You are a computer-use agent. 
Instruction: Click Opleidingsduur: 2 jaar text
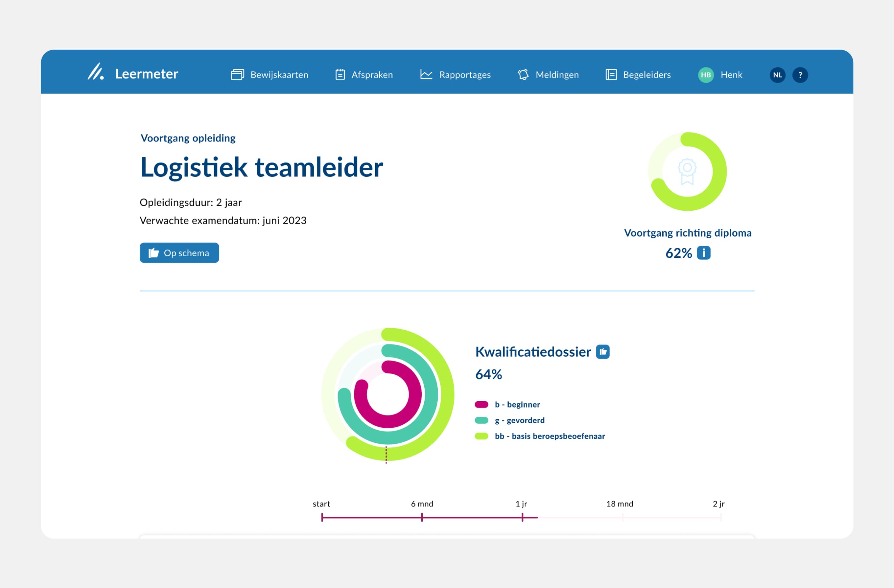[x=190, y=202]
